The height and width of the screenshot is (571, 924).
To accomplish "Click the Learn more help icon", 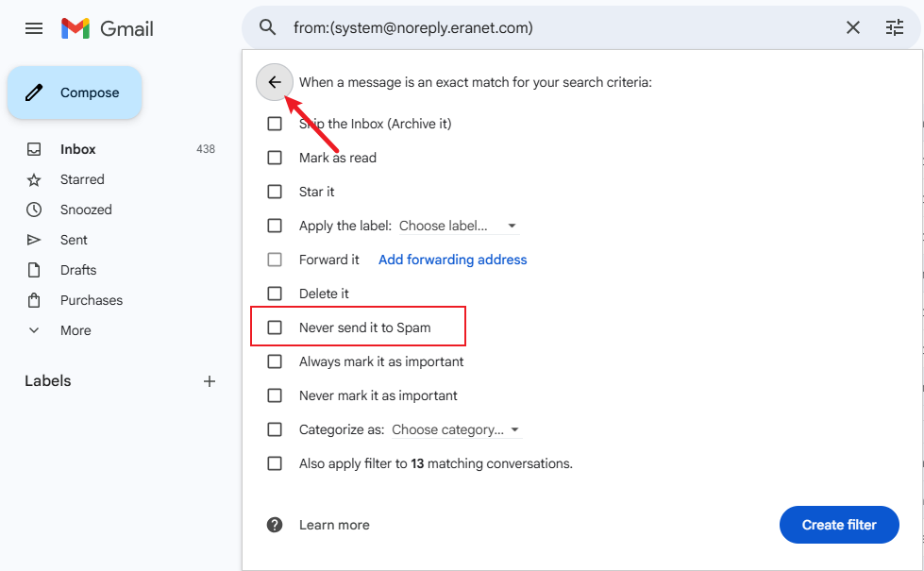I will click(275, 525).
